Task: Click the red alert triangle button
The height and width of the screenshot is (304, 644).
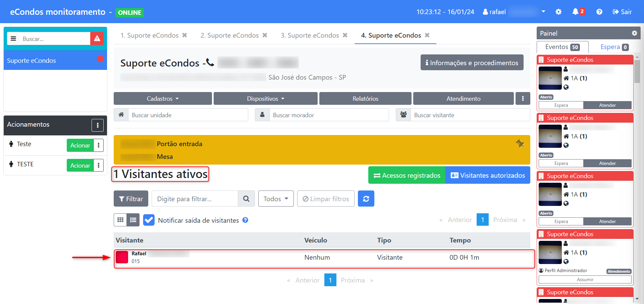Action: (x=97, y=39)
